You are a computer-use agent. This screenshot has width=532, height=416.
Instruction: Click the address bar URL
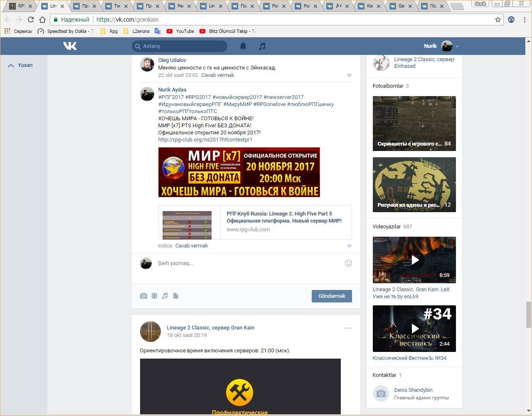tap(127, 20)
